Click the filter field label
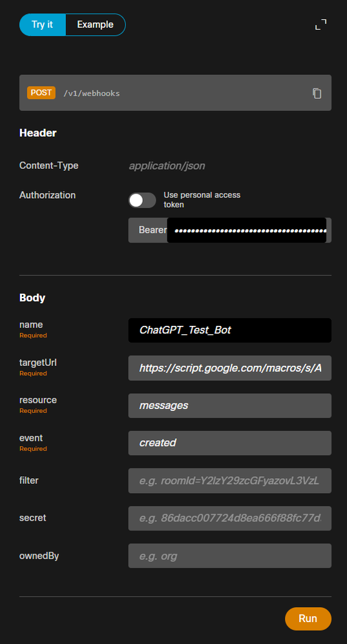Viewport: 347px width, 644px height. tap(29, 480)
